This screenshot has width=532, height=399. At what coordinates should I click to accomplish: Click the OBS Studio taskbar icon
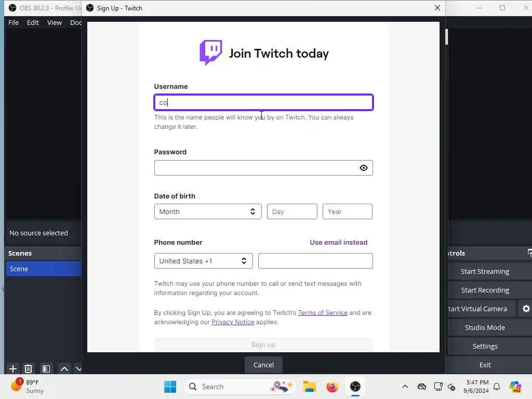coord(355,387)
